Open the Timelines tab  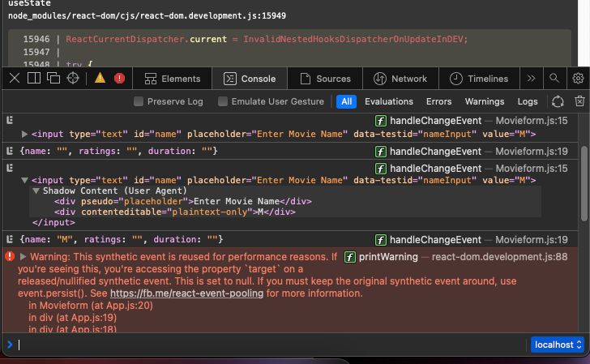pos(479,79)
